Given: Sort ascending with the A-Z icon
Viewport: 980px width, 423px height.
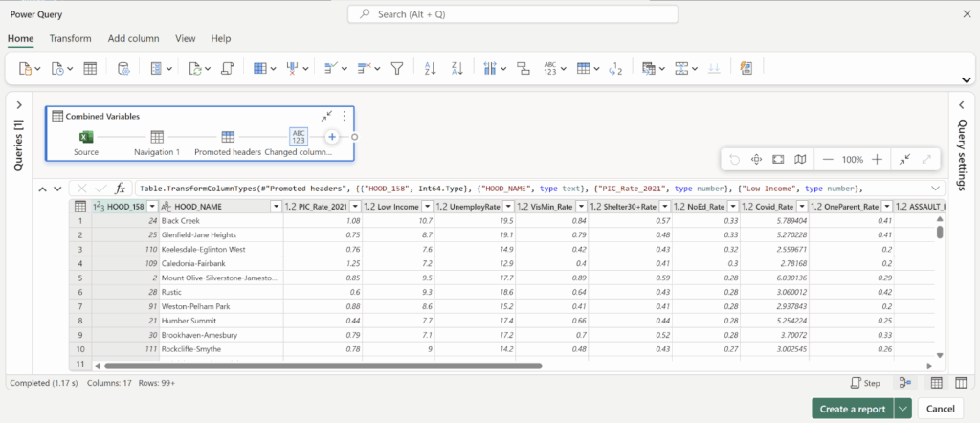Looking at the screenshot, I should click(430, 68).
